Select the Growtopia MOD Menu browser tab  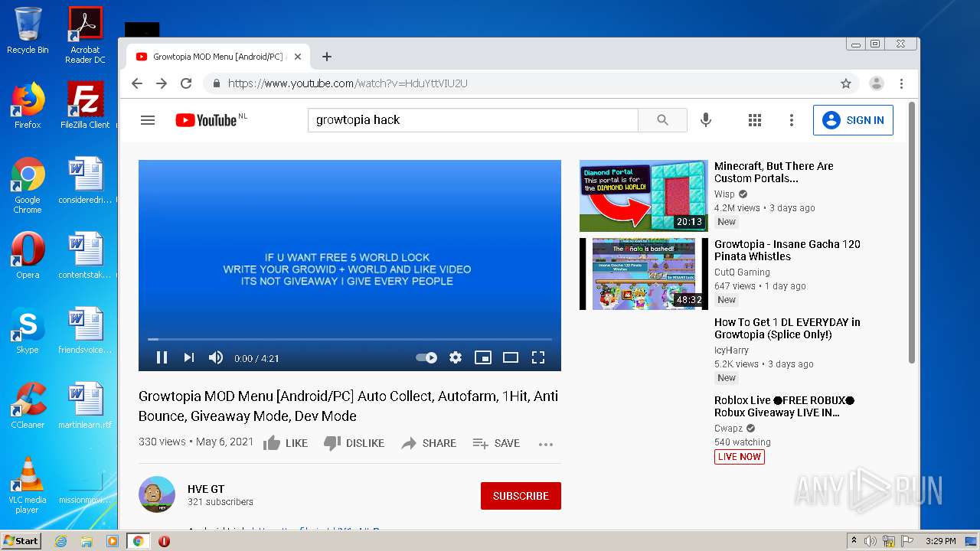tap(217, 57)
